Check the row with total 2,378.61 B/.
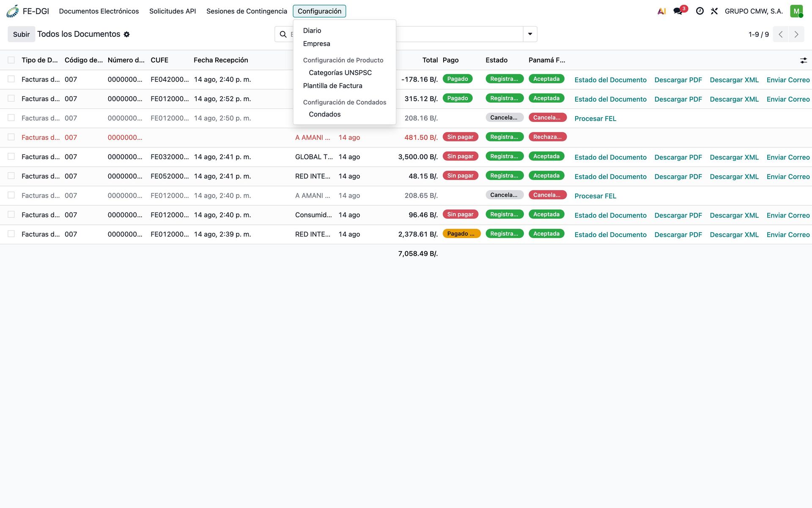The height and width of the screenshot is (508, 812). point(11,234)
